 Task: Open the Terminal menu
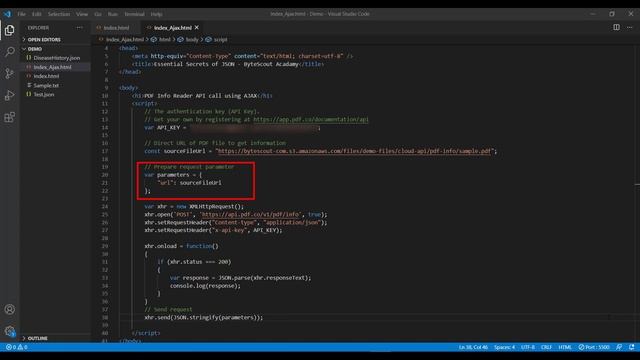pyautogui.click(x=134, y=14)
